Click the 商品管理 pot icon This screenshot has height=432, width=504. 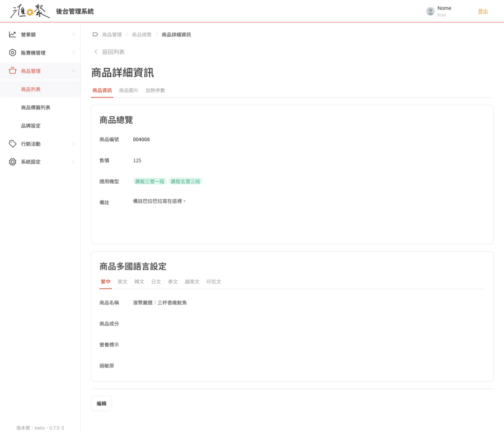pos(13,71)
